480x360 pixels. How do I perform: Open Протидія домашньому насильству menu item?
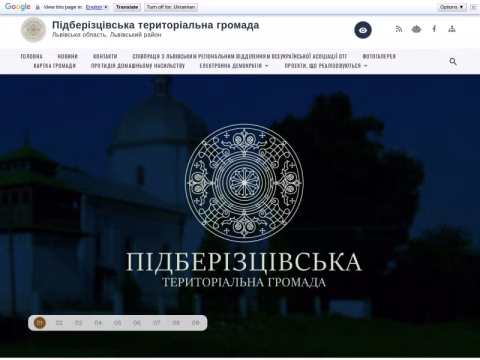point(138,66)
